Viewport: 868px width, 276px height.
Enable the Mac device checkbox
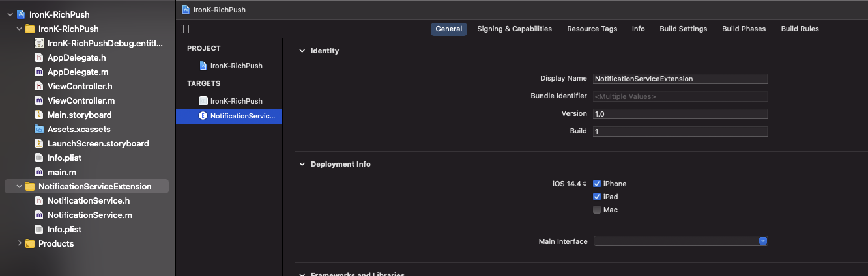[597, 210]
